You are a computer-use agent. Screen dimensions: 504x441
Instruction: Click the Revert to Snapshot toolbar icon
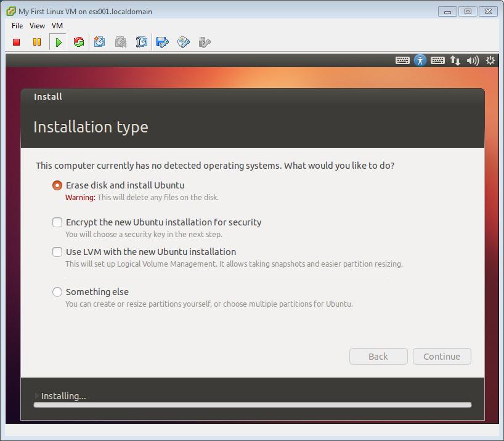point(121,42)
